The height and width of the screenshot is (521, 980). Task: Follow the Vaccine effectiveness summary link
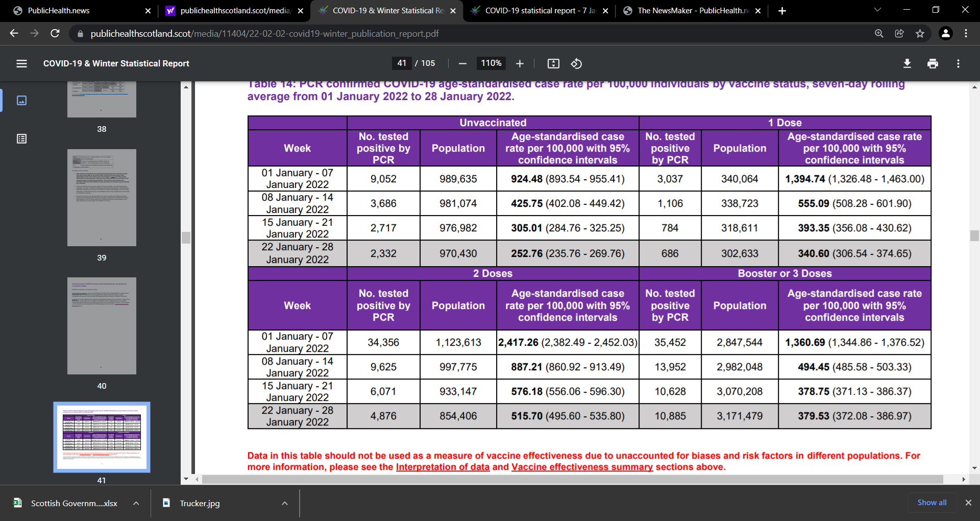point(582,467)
